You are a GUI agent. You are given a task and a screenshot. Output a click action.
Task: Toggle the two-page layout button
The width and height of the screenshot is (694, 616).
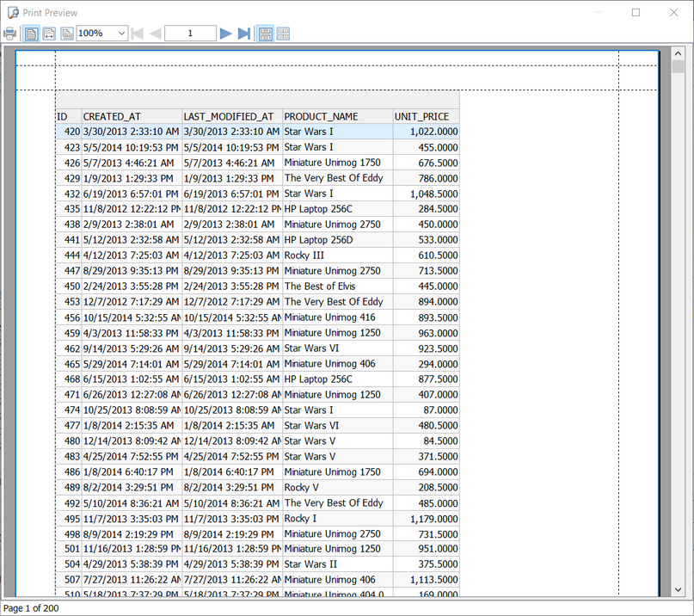pos(266,34)
